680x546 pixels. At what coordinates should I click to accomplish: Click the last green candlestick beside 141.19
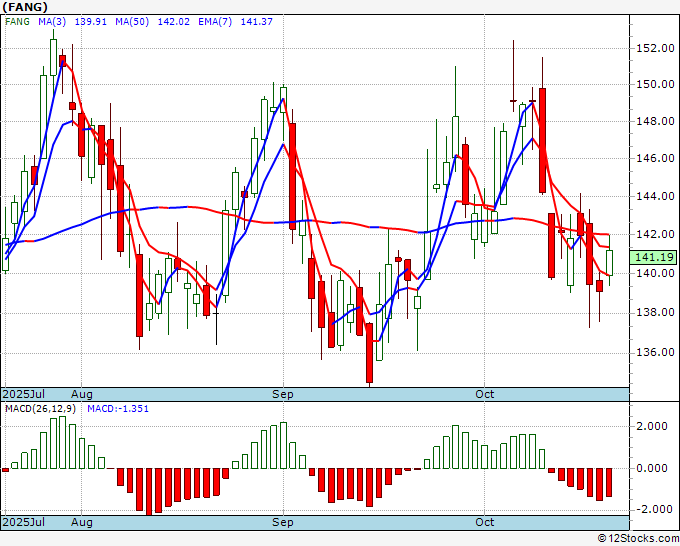pyautogui.click(x=609, y=262)
